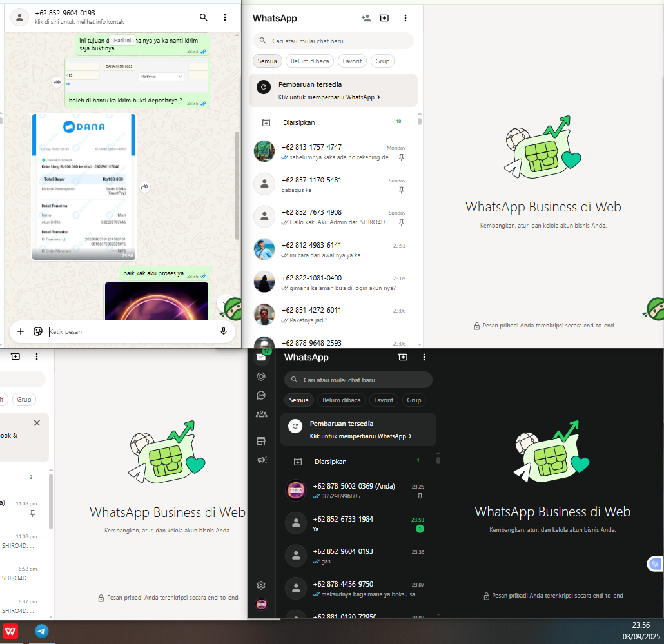Image resolution: width=664 pixels, height=644 pixels.
Task: Open megaphone advertise icon in dark sidebar
Action: [x=262, y=460]
